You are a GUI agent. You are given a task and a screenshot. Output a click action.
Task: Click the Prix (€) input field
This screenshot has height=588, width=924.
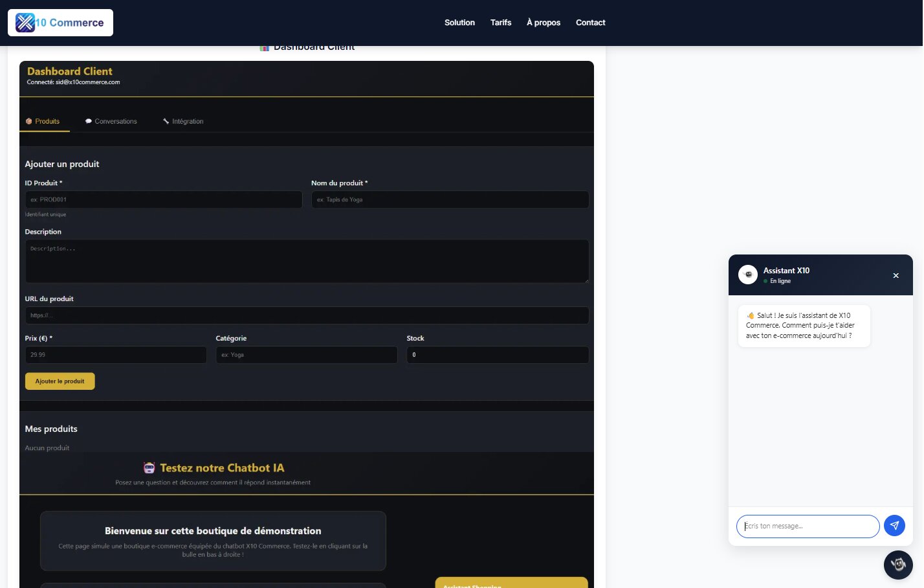point(116,355)
